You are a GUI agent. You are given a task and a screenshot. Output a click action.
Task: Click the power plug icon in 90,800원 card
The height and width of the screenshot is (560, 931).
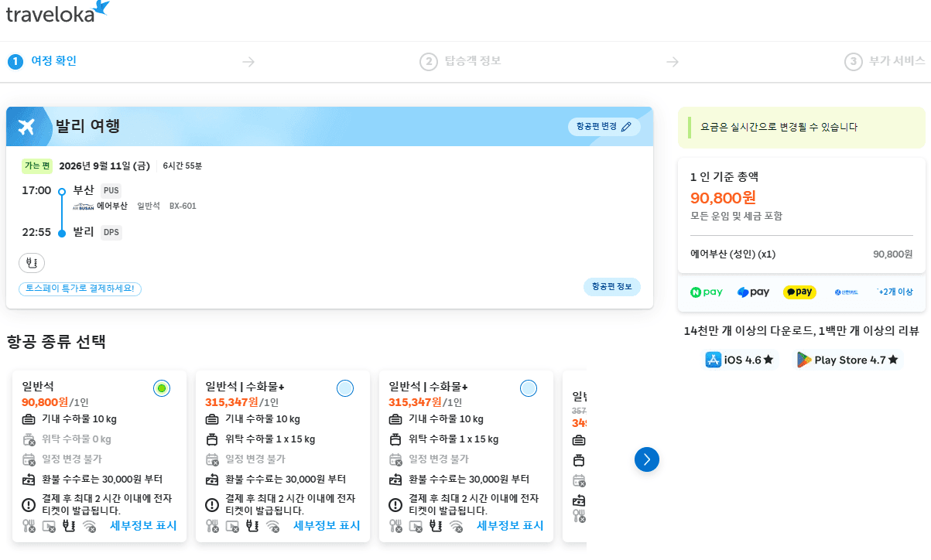[x=69, y=526]
